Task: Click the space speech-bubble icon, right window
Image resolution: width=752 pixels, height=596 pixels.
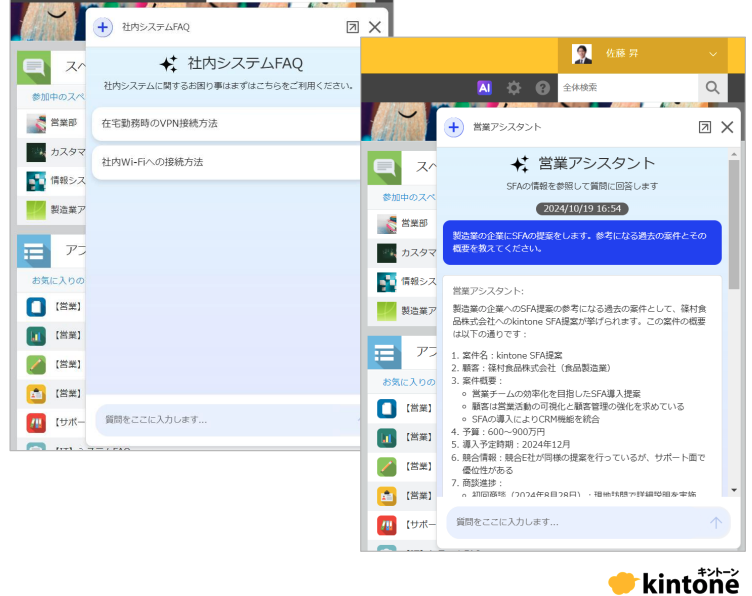Action: 385,168
